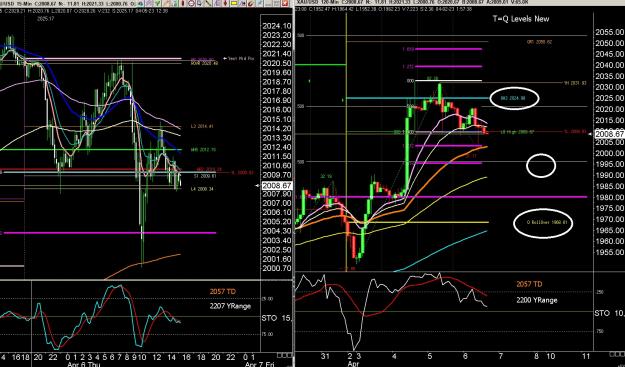The height and width of the screenshot is (367, 625).
Task: Click the 2055.00 price axis label on the right chart
Action: pyautogui.click(x=609, y=32)
